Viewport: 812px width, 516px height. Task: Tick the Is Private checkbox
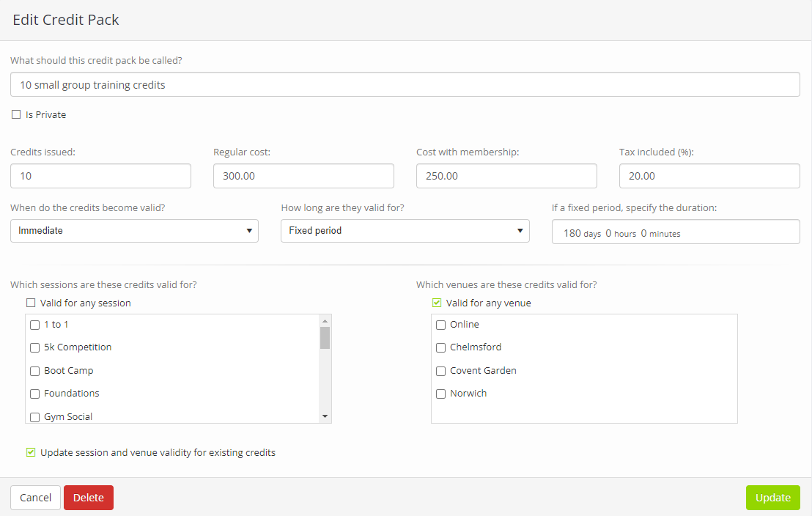tap(16, 114)
